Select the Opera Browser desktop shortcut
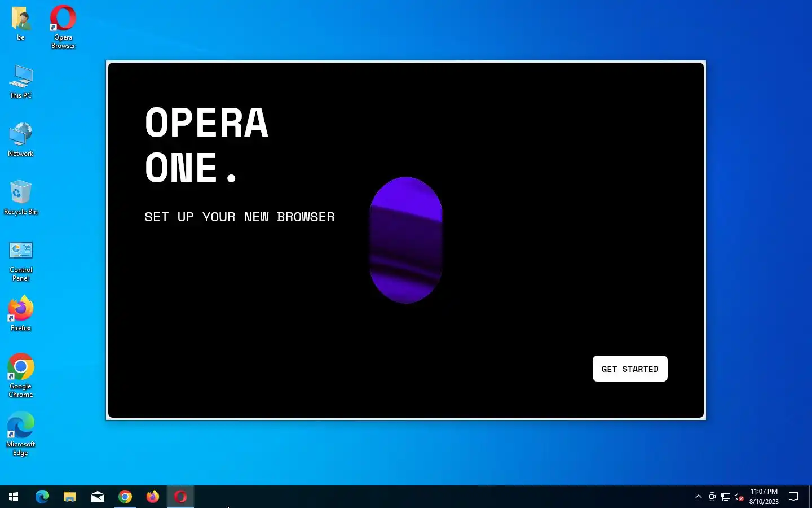Viewport: 812px width, 508px height. [63, 27]
